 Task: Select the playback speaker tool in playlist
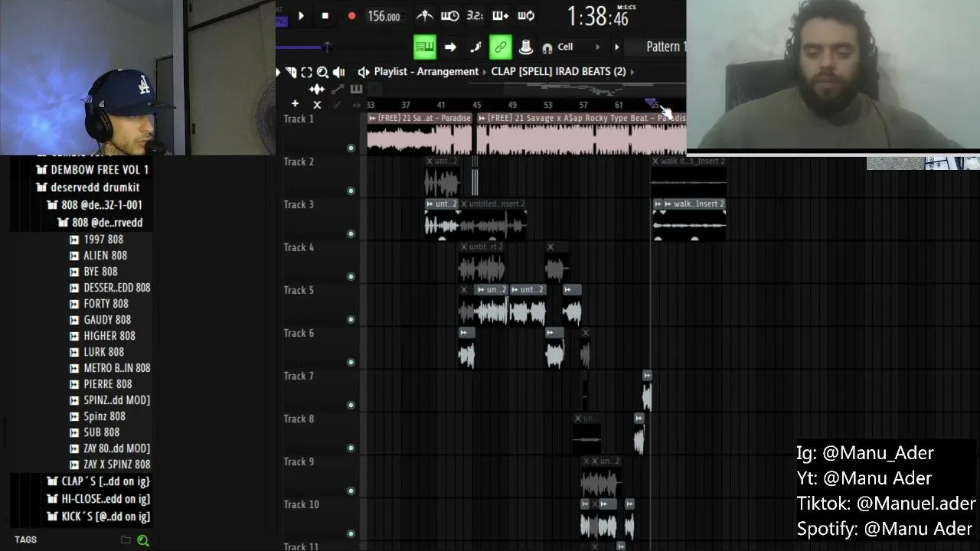click(x=338, y=72)
